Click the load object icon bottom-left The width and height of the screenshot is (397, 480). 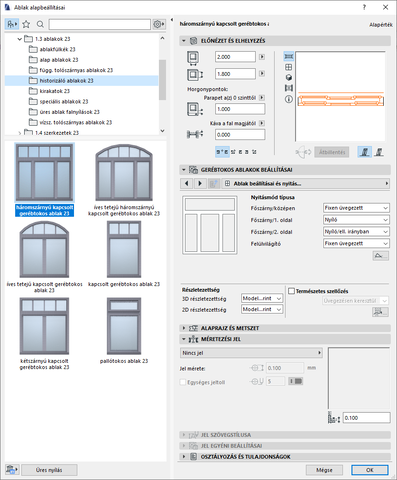[x=12, y=470]
